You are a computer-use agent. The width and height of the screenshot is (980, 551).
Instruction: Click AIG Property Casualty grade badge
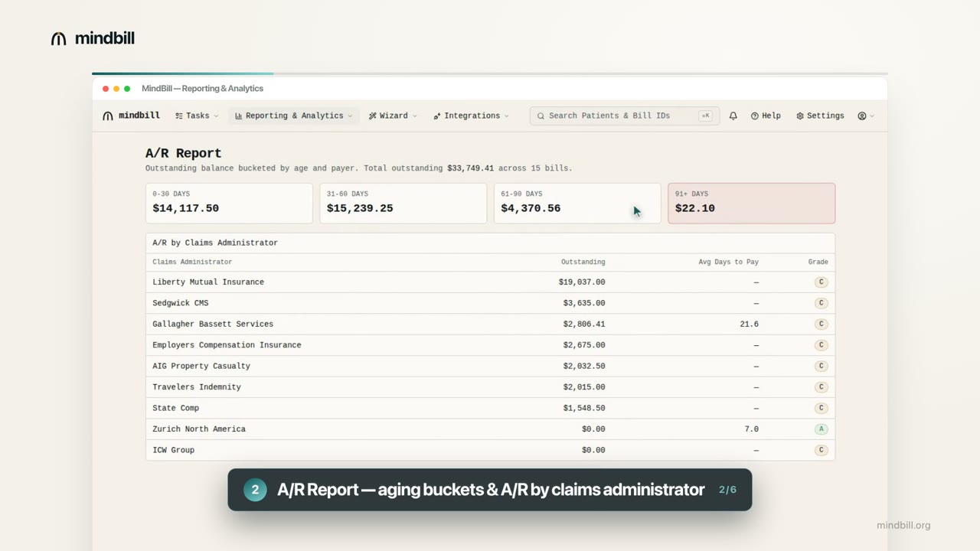click(822, 366)
